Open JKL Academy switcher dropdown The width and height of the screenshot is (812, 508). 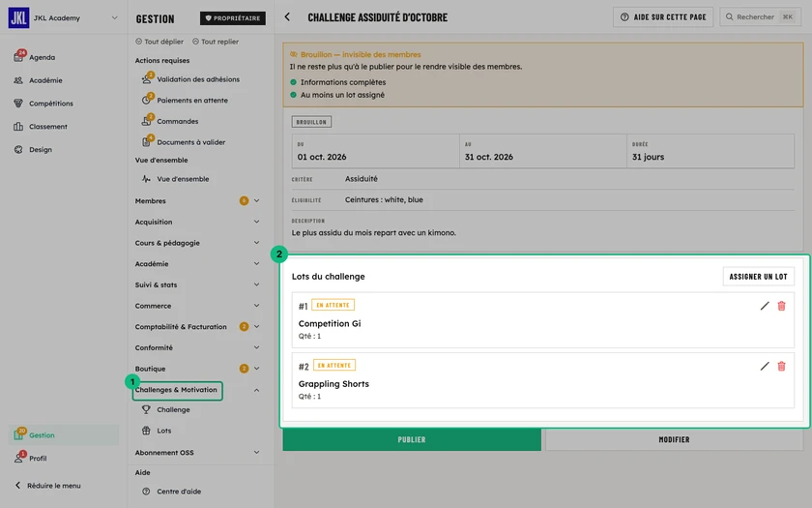tap(114, 17)
